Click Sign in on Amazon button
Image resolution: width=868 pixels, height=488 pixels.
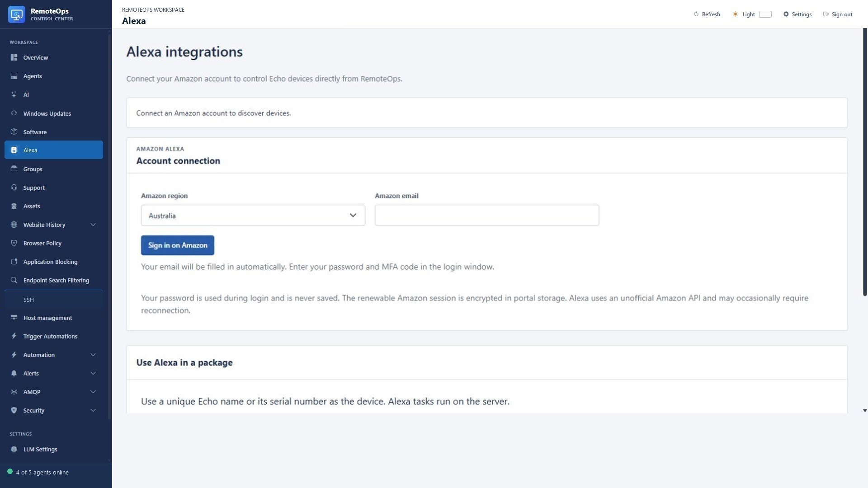click(178, 245)
